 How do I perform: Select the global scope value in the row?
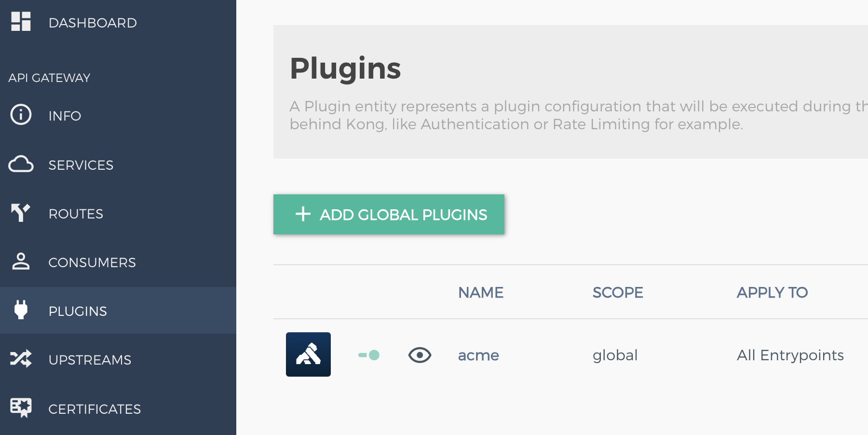tap(615, 355)
